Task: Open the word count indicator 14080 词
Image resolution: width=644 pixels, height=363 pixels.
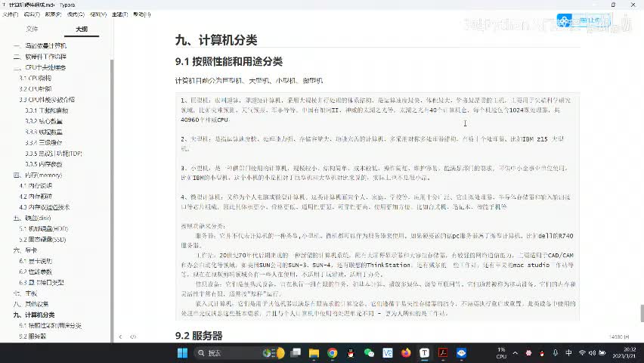Action: pos(619,337)
